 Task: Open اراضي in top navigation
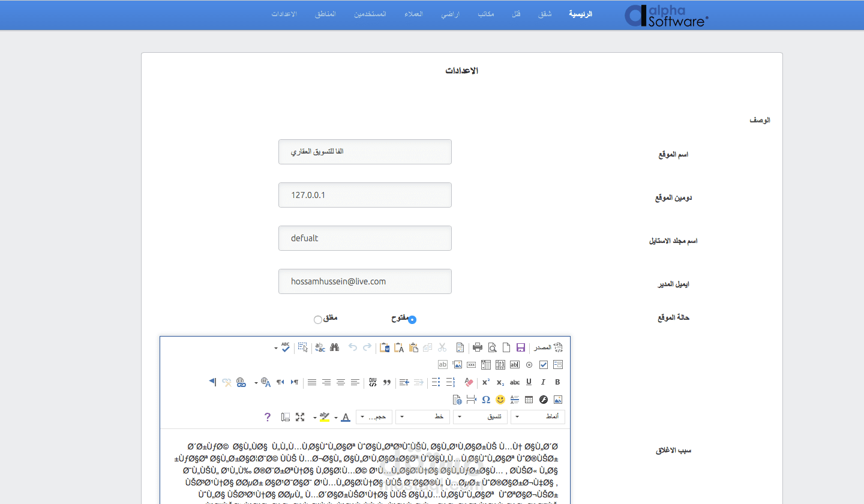(x=450, y=13)
